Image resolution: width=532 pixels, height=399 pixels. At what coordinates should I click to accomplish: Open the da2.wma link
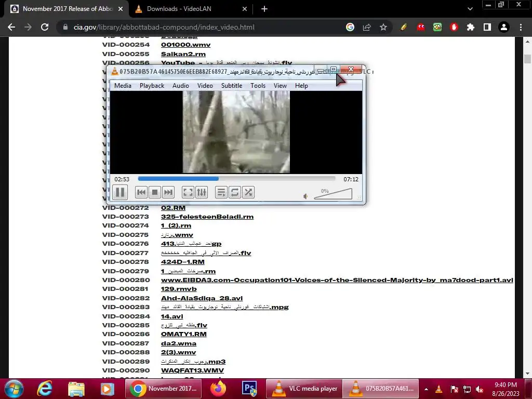click(x=179, y=343)
